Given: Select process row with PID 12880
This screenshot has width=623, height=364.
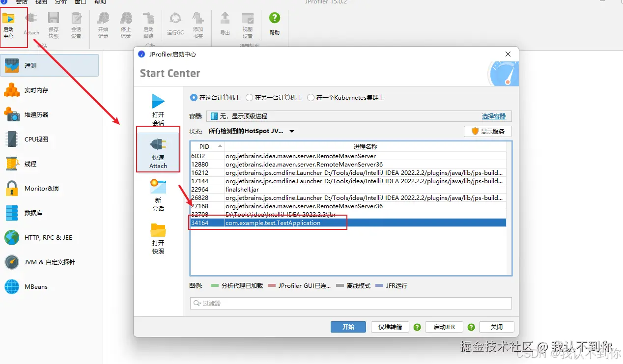Looking at the screenshot, I should (348, 164).
